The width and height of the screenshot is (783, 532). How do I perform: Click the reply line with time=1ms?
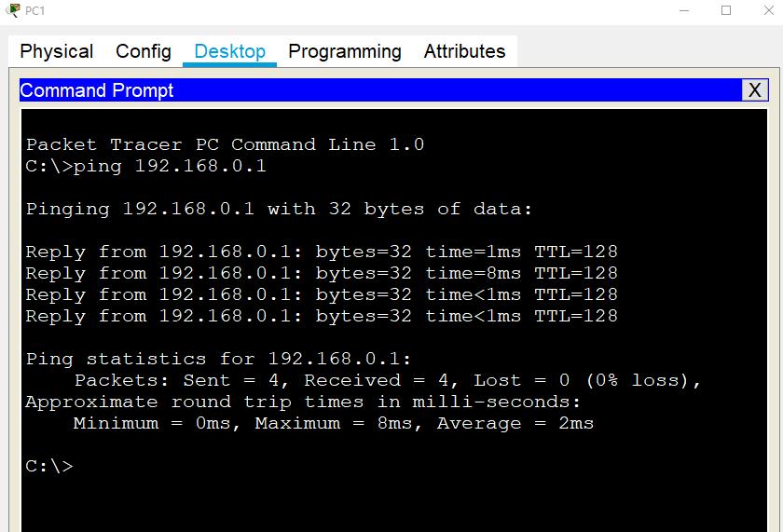coord(322,252)
